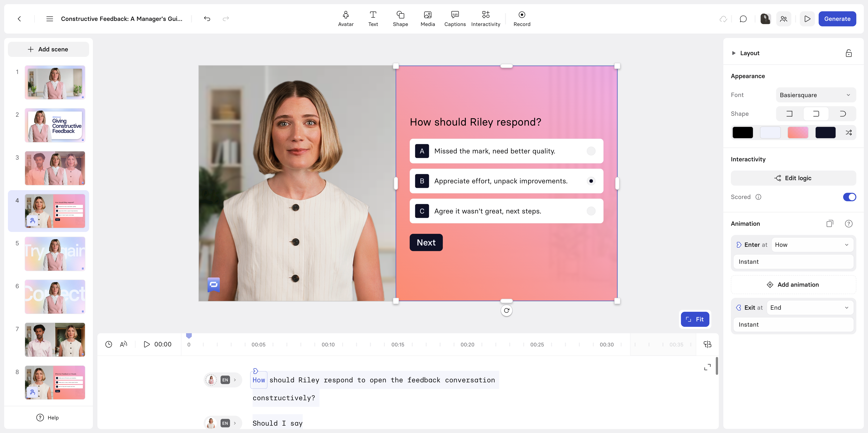
Task: Click the rotate handle below canvas
Action: (507, 310)
